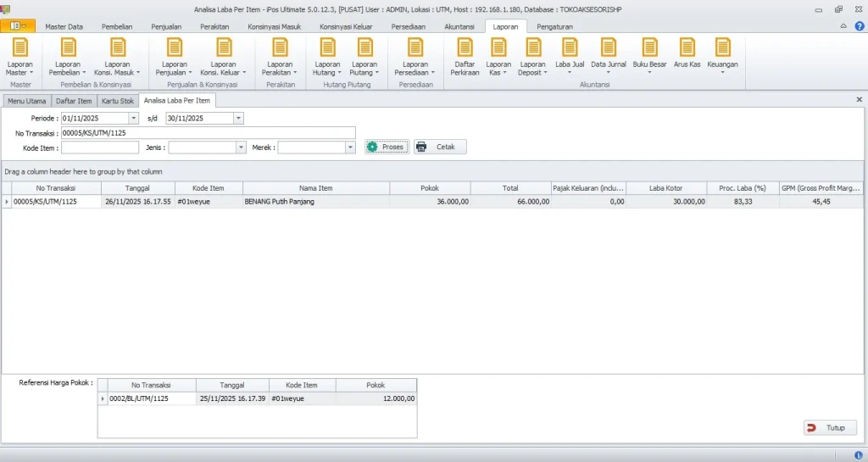Switch to the Kartu Stok tab
The image size is (868, 462).
(x=118, y=101)
